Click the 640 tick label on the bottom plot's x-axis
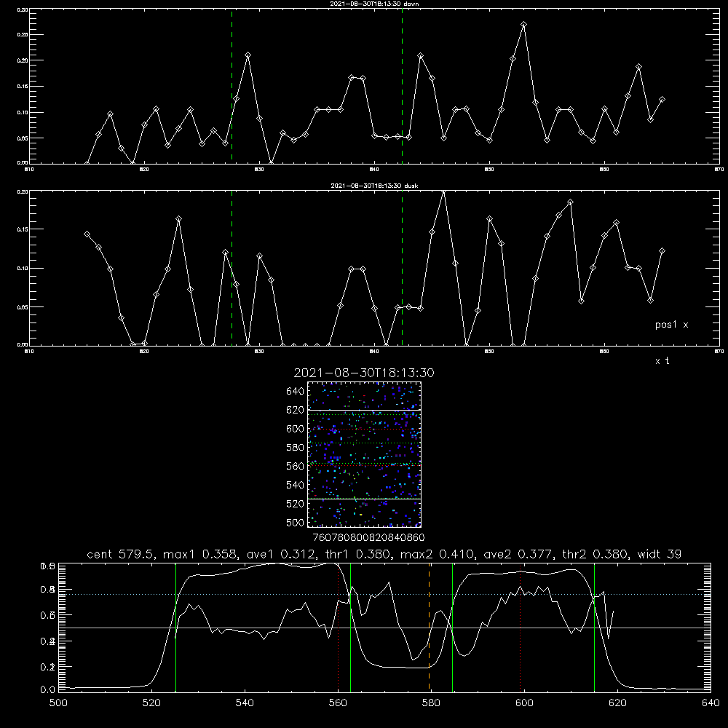The width and height of the screenshot is (728, 728). pos(711,703)
